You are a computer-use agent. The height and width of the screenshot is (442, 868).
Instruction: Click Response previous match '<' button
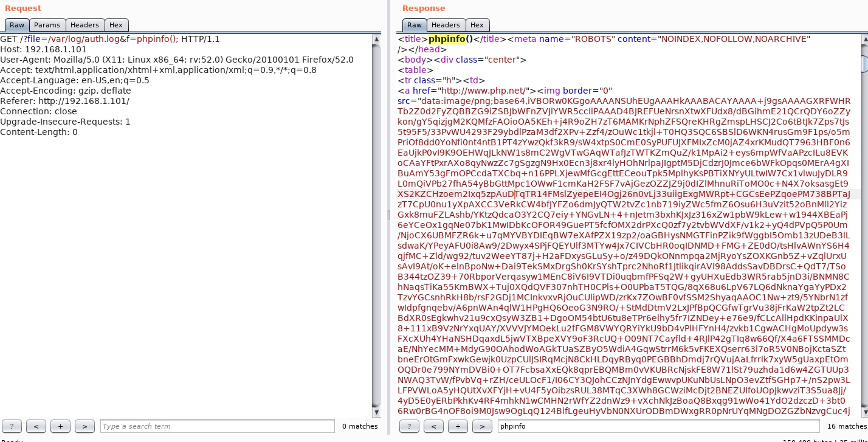click(x=433, y=426)
